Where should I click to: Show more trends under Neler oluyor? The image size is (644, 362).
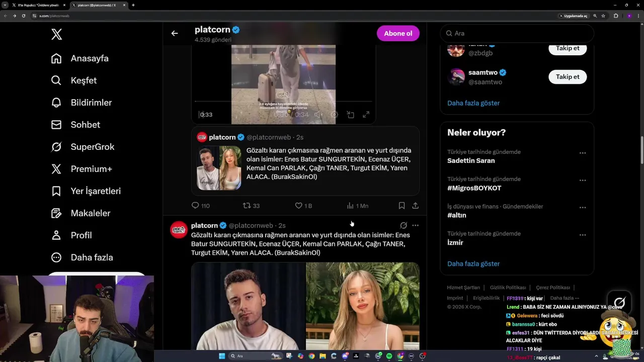click(473, 264)
